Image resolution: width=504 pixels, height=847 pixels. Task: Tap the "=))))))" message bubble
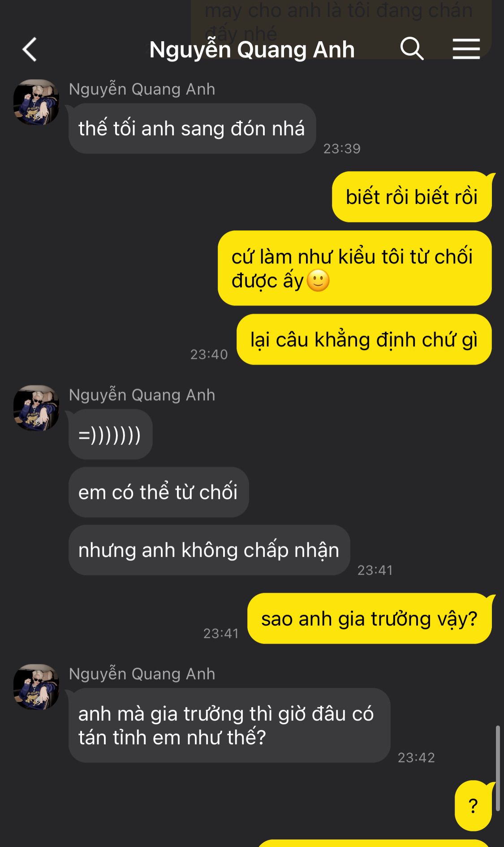[110, 434]
